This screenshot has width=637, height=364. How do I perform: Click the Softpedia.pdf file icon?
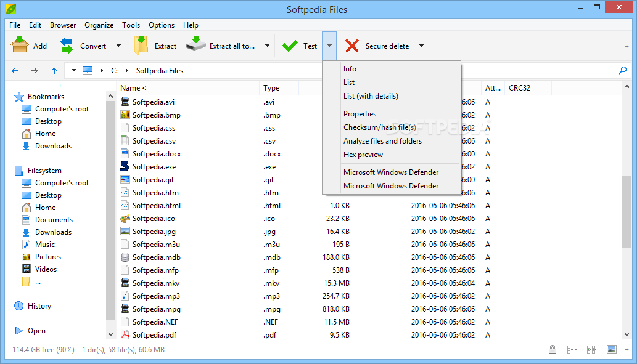[125, 334]
